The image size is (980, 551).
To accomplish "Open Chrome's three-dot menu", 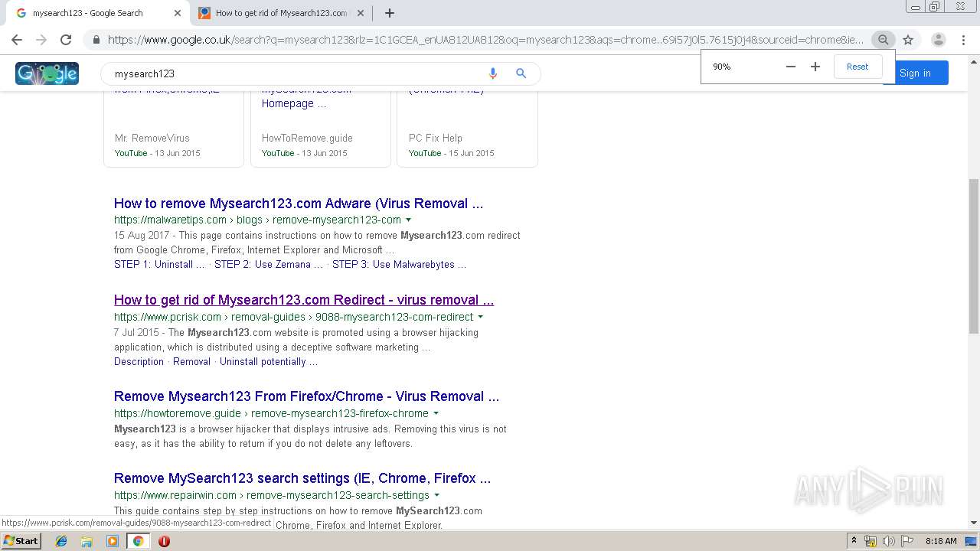I will [x=963, y=40].
